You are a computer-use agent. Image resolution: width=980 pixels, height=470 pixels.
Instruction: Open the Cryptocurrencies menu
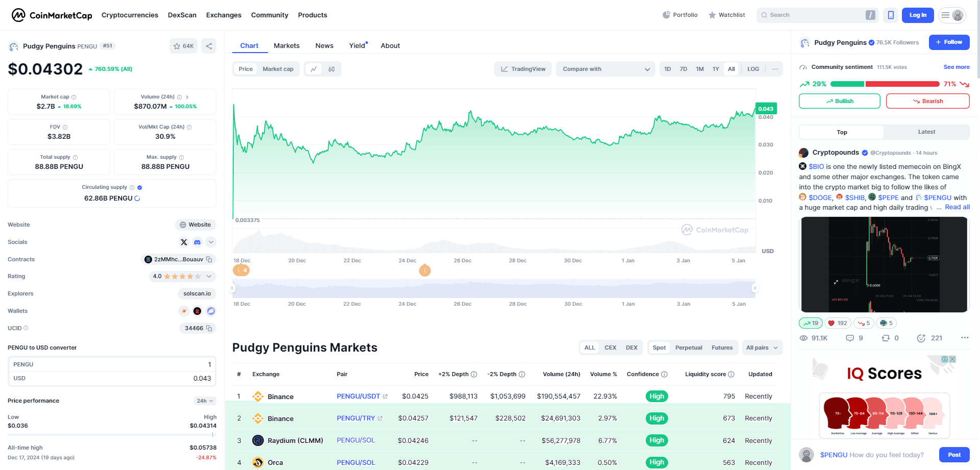130,15
